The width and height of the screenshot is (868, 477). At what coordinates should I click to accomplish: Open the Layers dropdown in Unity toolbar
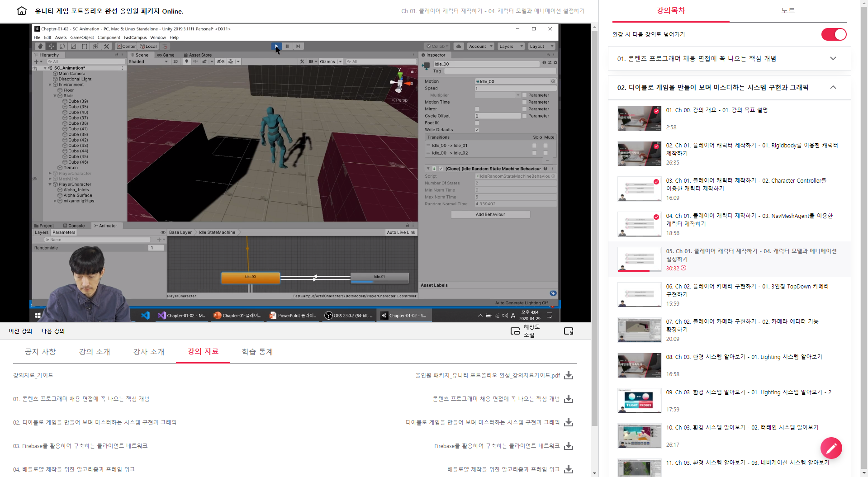[511, 46]
